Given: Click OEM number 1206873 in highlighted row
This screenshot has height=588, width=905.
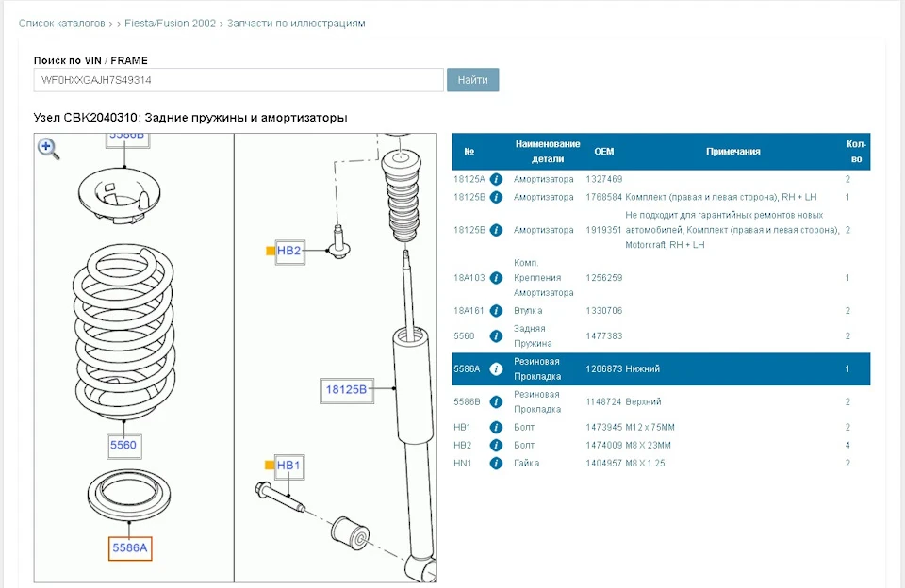Looking at the screenshot, I should (604, 369).
